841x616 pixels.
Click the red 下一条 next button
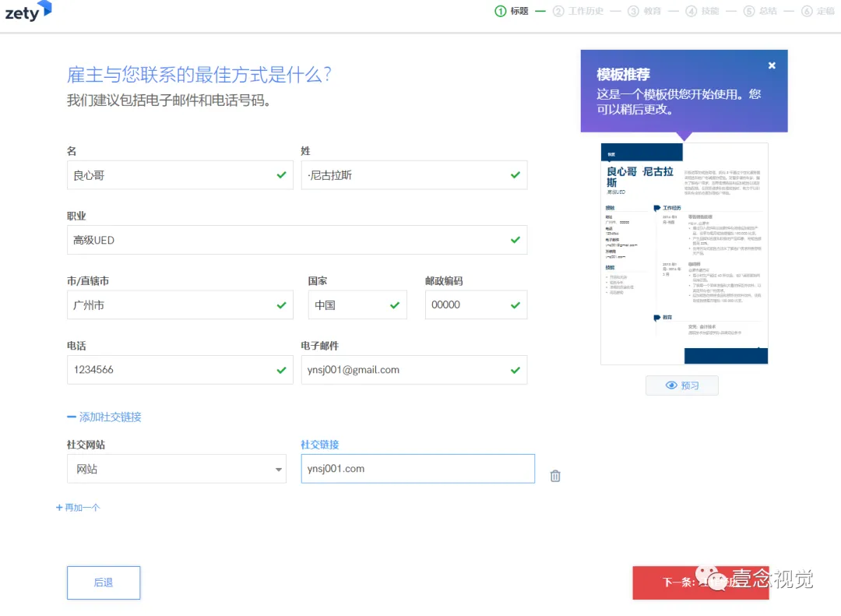(x=701, y=583)
